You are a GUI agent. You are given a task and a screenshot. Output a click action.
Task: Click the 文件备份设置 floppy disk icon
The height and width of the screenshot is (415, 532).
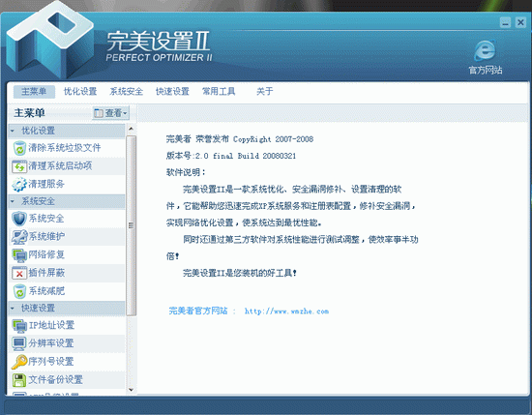pos(19,380)
